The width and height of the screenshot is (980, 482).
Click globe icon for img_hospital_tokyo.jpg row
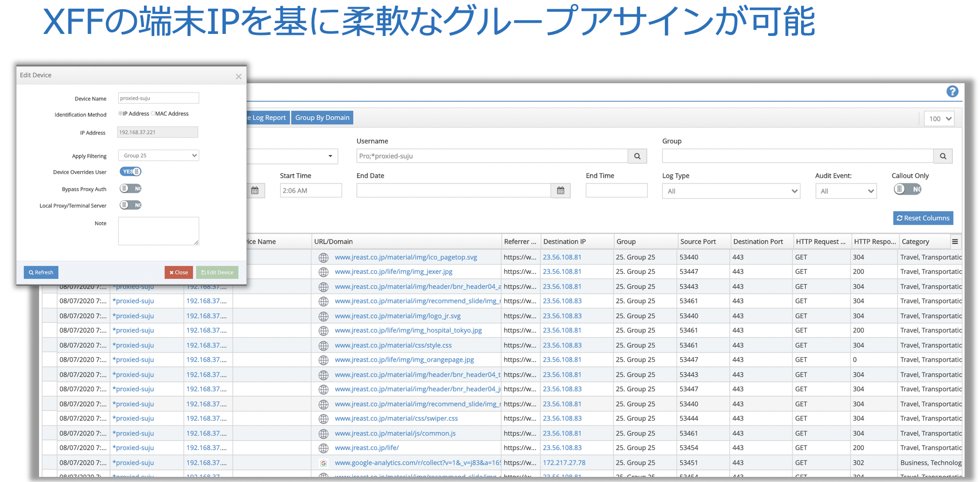(323, 330)
